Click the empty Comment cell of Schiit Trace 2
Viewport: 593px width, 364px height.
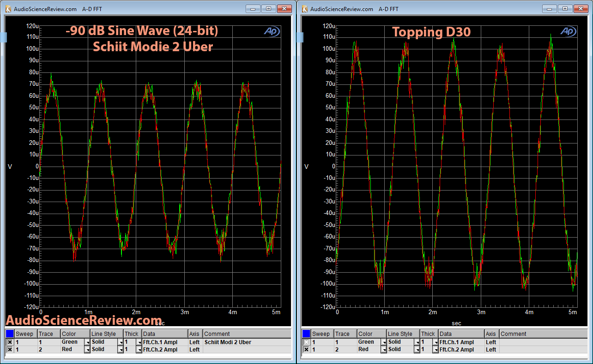pos(247,350)
